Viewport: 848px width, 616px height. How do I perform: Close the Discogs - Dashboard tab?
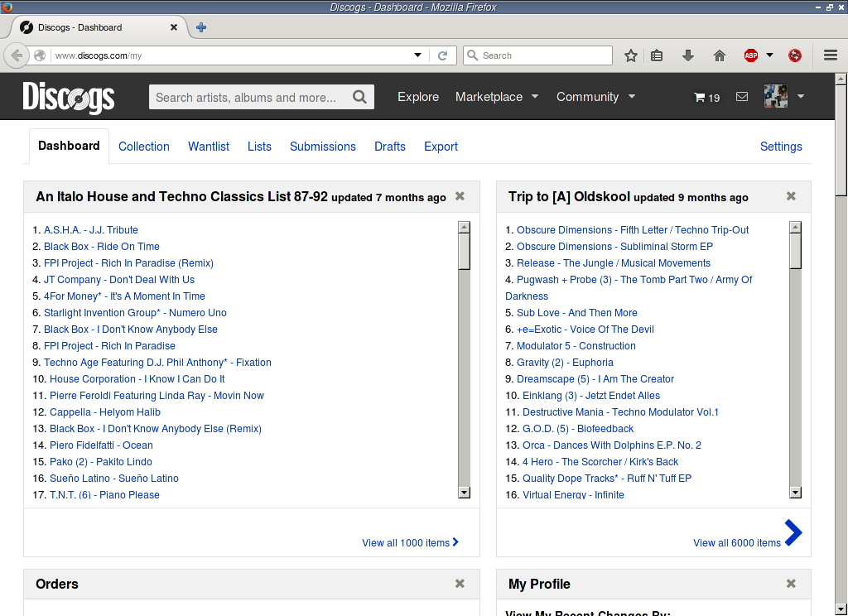tap(174, 27)
